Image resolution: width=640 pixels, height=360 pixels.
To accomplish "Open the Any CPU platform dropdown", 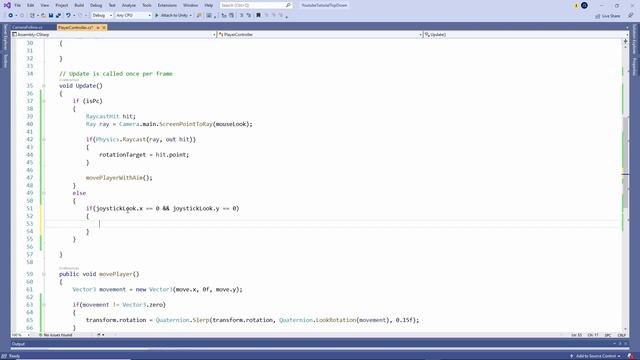I will coord(133,15).
